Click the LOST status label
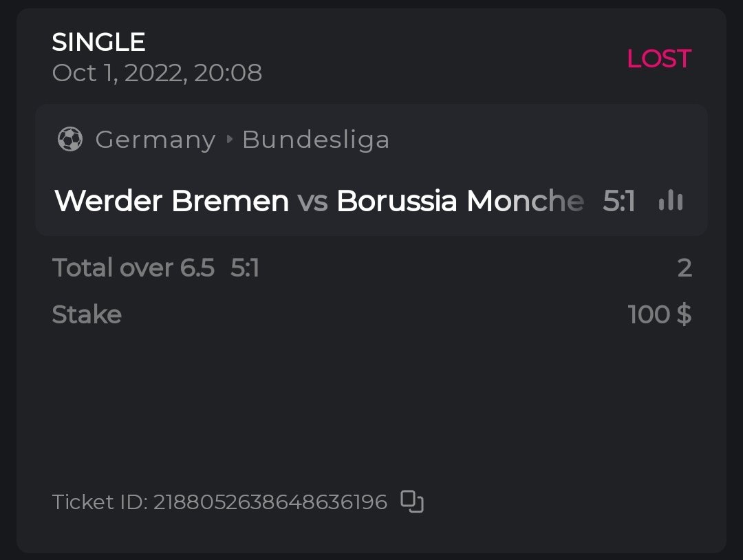The image size is (743, 560). [658, 59]
